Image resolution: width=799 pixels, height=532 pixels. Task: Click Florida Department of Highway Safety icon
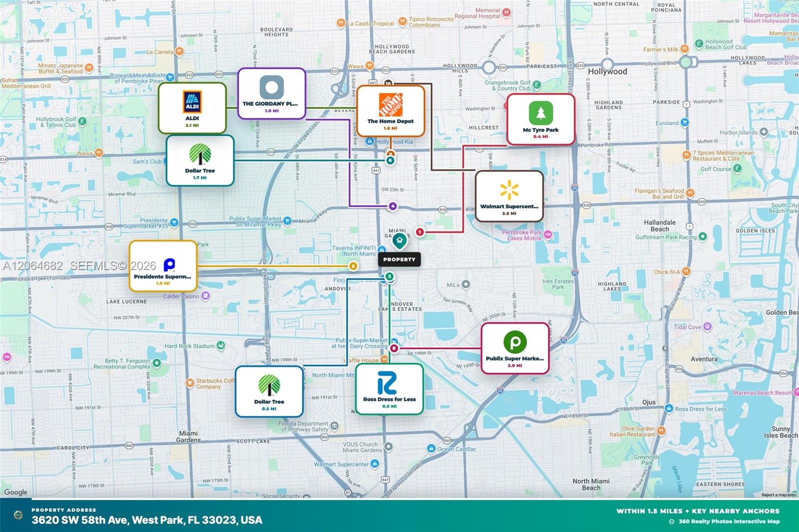click(335, 426)
